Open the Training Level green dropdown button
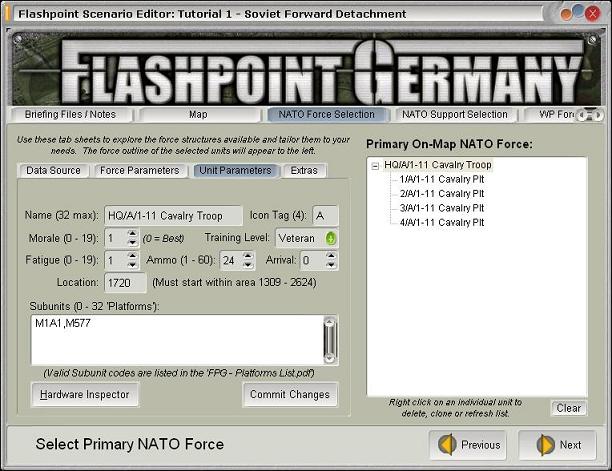This screenshot has width=612, height=471. (x=331, y=238)
